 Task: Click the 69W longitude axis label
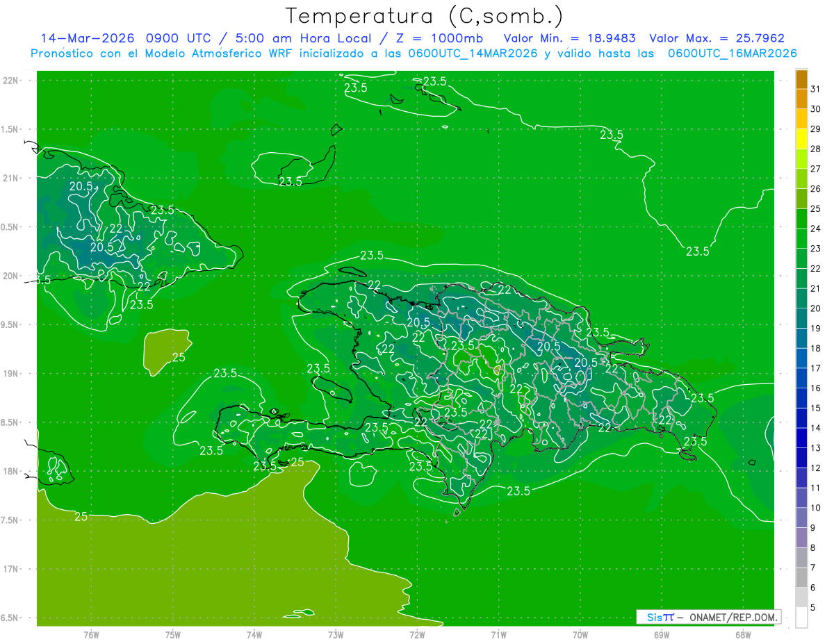click(x=662, y=634)
